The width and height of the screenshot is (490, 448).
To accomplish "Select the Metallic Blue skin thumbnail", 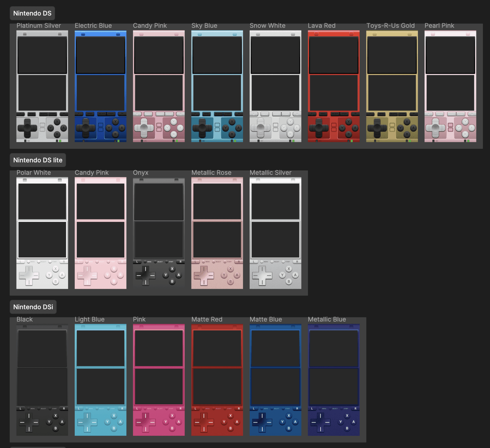I will coord(334,380).
